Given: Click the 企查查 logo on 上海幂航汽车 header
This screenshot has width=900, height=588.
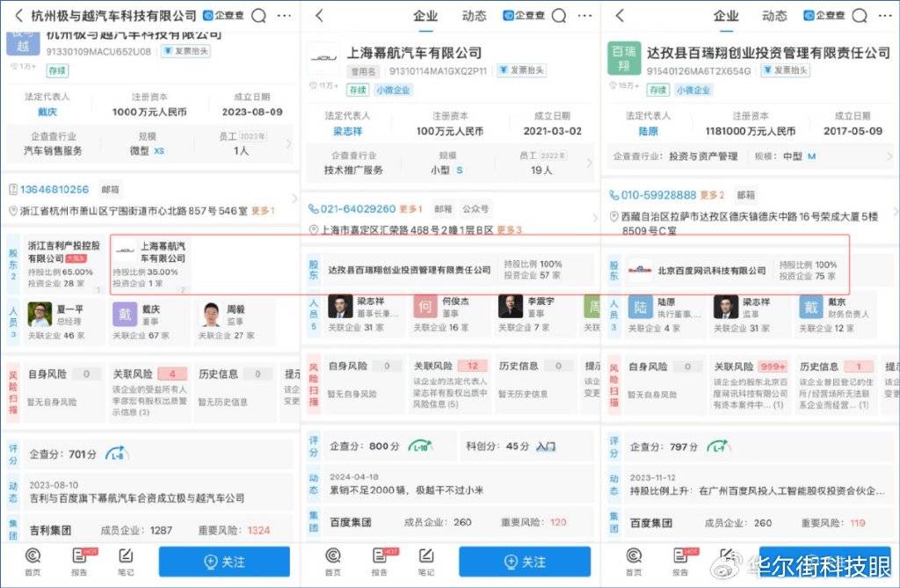Looking at the screenshot, I should pos(524,16).
